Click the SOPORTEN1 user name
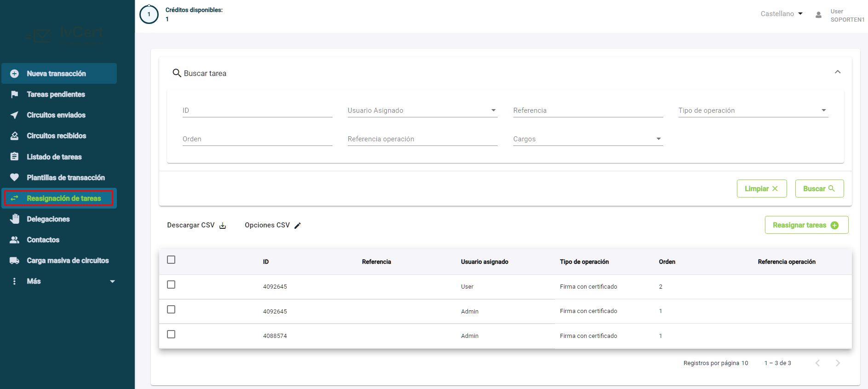The width and height of the screenshot is (868, 389). [847, 20]
